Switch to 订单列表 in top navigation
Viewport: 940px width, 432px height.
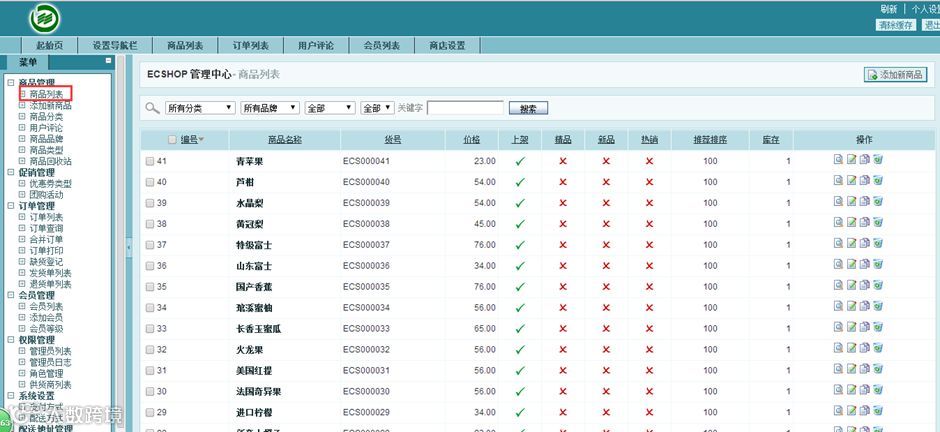click(x=251, y=46)
